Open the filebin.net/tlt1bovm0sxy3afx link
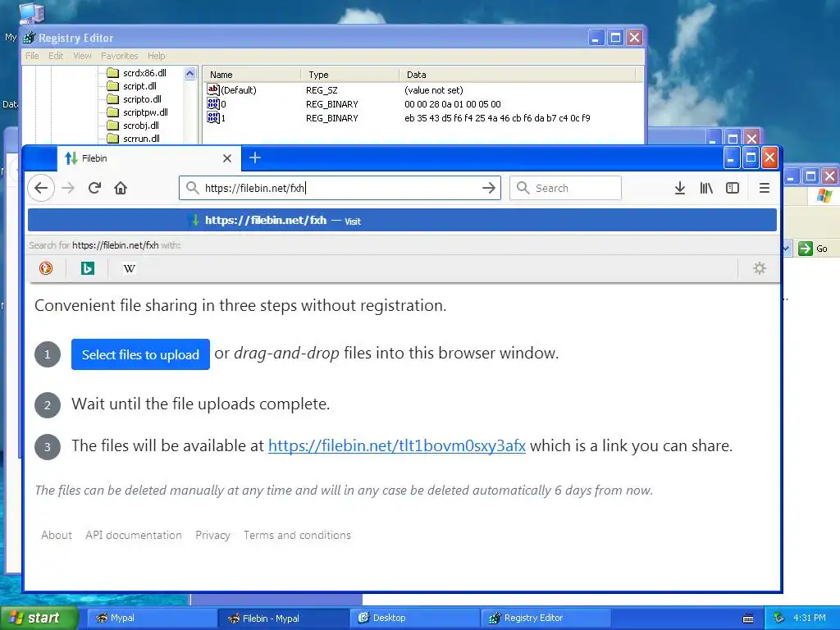Image resolution: width=840 pixels, height=630 pixels. coord(396,445)
